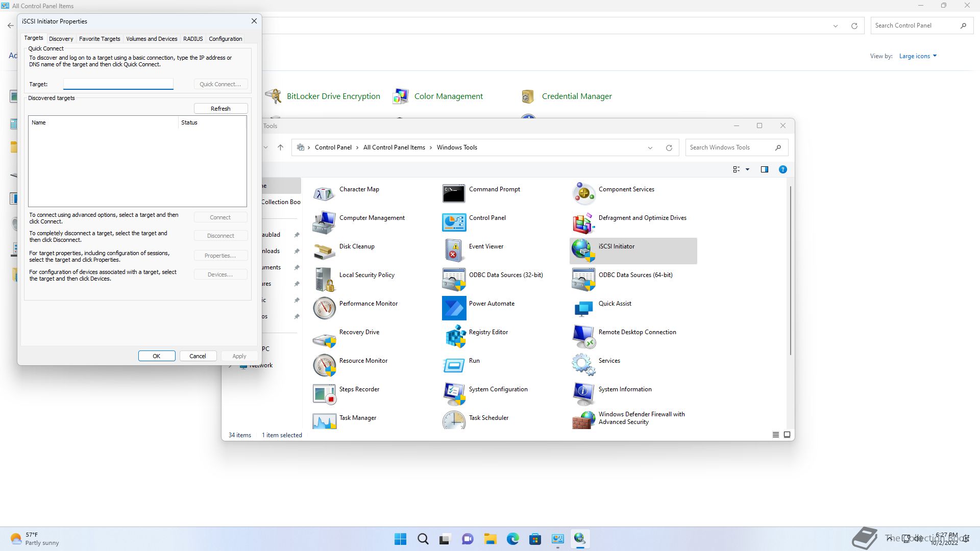This screenshot has width=980, height=551.
Task: Select the Targets tab
Action: 34,38
